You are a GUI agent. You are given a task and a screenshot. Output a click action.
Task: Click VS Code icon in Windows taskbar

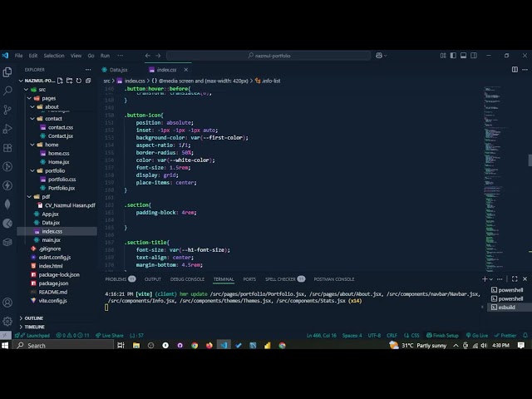coord(224,346)
